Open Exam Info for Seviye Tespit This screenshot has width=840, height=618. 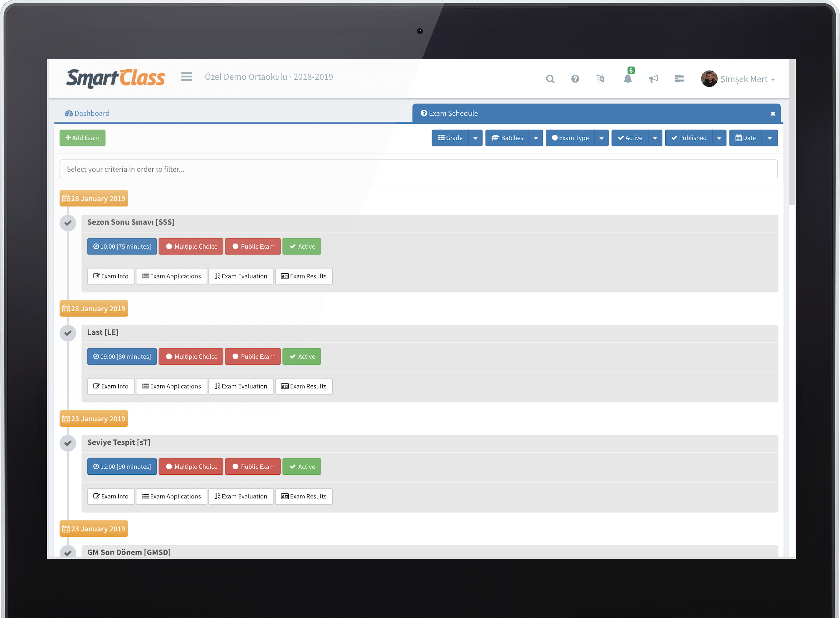(x=111, y=497)
